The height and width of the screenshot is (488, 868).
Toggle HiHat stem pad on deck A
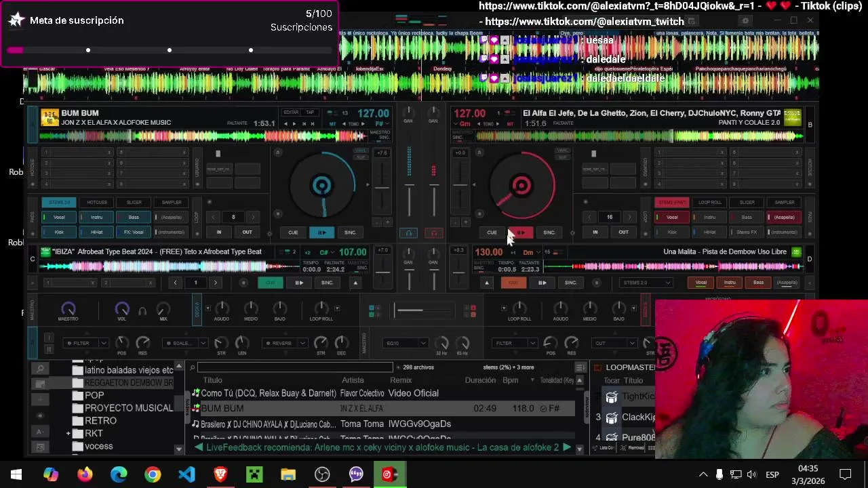[96, 232]
